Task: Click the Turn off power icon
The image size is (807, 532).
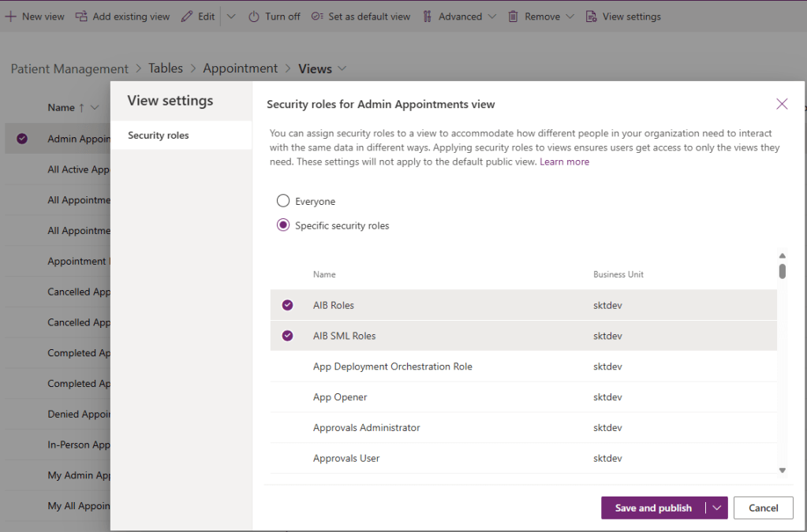Action: [254, 17]
